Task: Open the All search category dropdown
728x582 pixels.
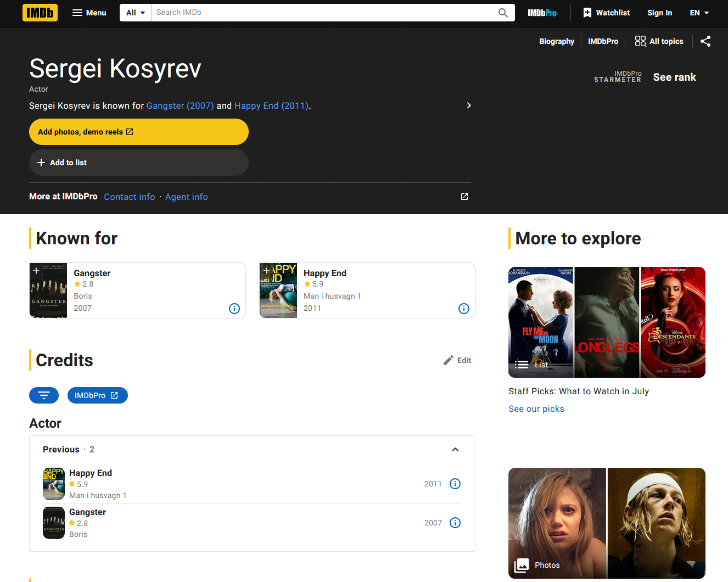Action: tap(136, 13)
